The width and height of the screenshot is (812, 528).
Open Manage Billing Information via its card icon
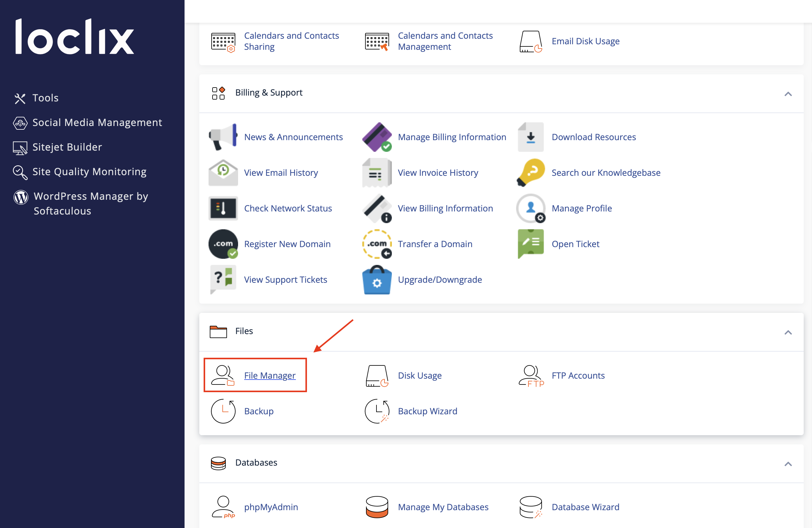tap(377, 137)
